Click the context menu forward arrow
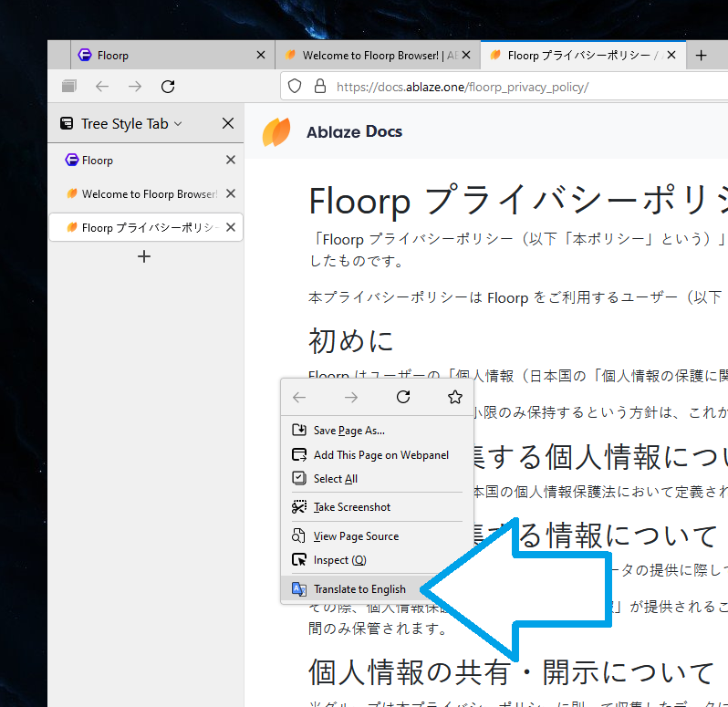The image size is (728, 707). point(351,398)
